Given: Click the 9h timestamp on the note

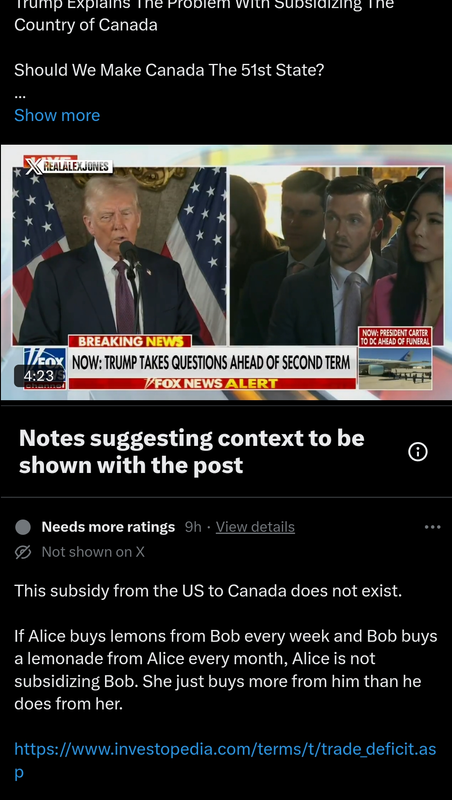Looking at the screenshot, I should [193, 527].
